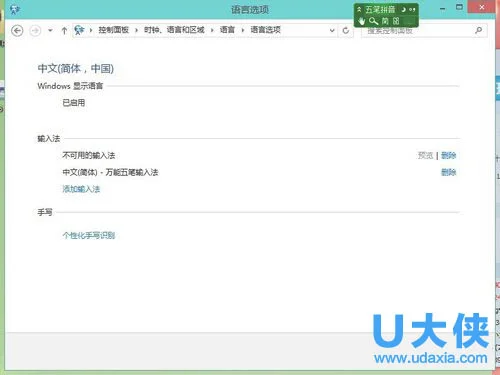Toggle 简 simplified/traditional on IME bar
This screenshot has width=500, height=375.
tap(385, 21)
